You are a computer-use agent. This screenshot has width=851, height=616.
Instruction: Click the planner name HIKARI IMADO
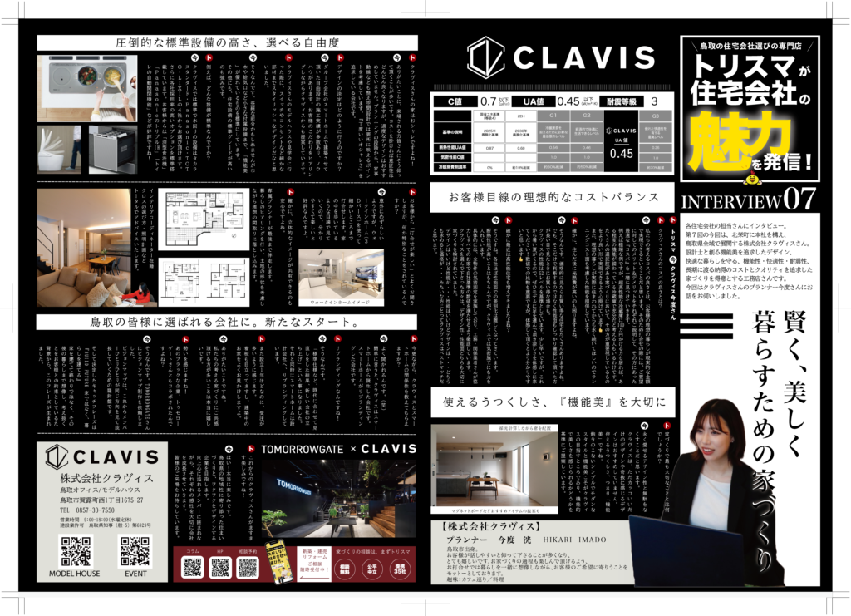(575, 540)
